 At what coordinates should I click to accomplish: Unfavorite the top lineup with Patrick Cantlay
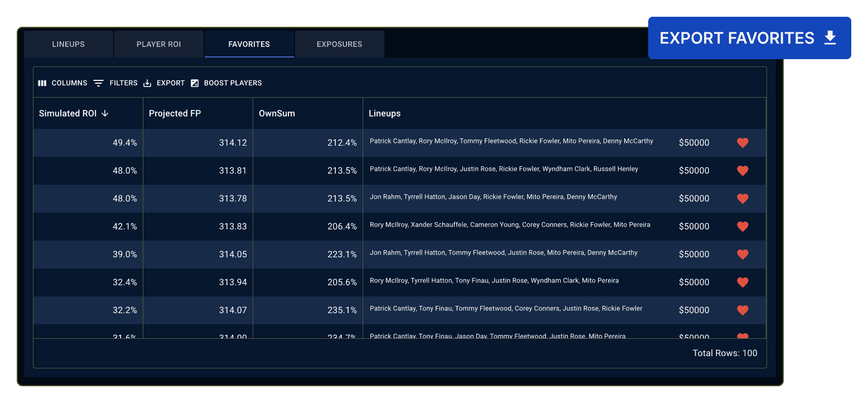pyautogui.click(x=742, y=142)
